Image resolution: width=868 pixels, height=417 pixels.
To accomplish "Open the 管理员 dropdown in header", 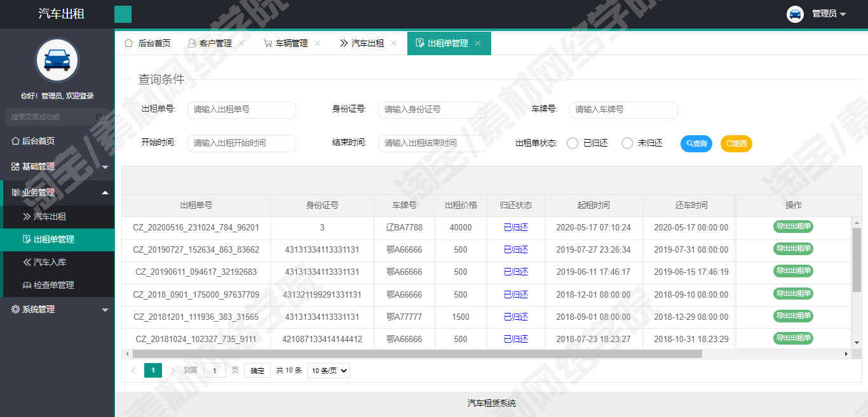I will [829, 14].
